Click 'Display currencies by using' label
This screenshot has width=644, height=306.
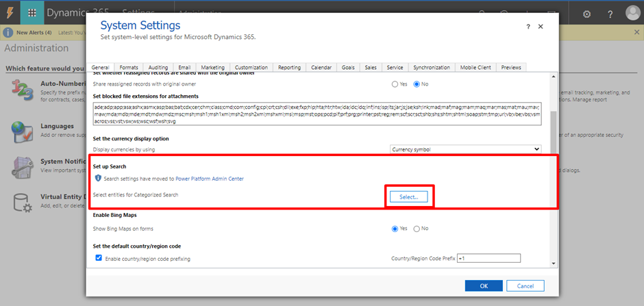[x=124, y=150]
